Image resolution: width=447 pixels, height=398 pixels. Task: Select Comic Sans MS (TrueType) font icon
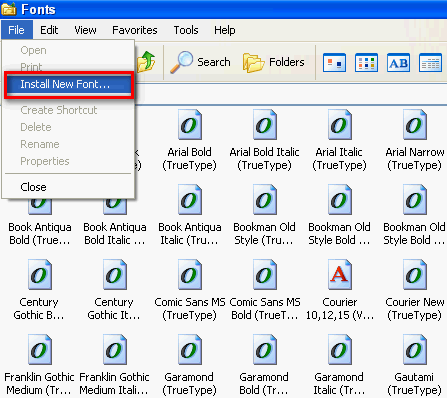[x=190, y=275]
